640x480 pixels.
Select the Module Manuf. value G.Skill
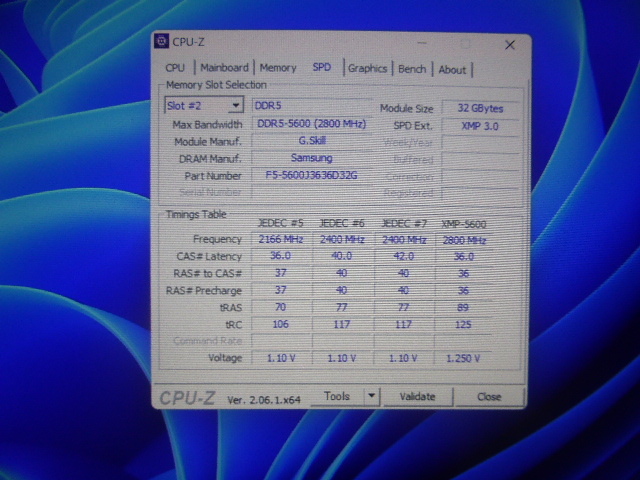[311, 141]
